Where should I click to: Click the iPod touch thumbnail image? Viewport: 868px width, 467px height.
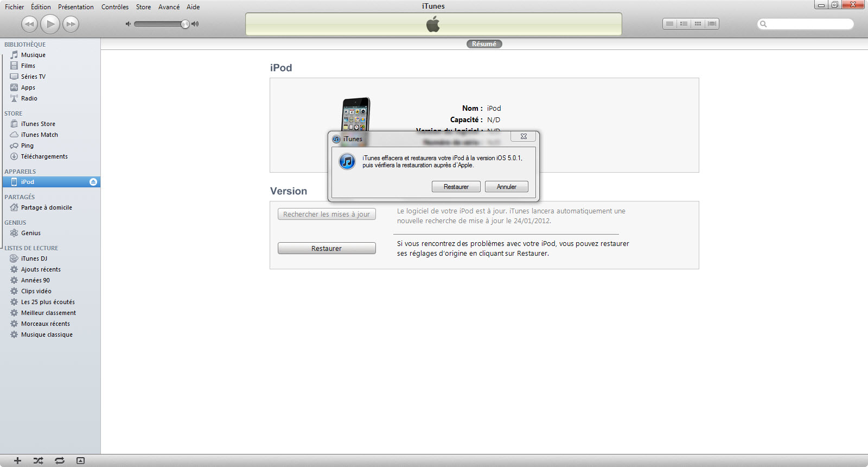click(356, 115)
